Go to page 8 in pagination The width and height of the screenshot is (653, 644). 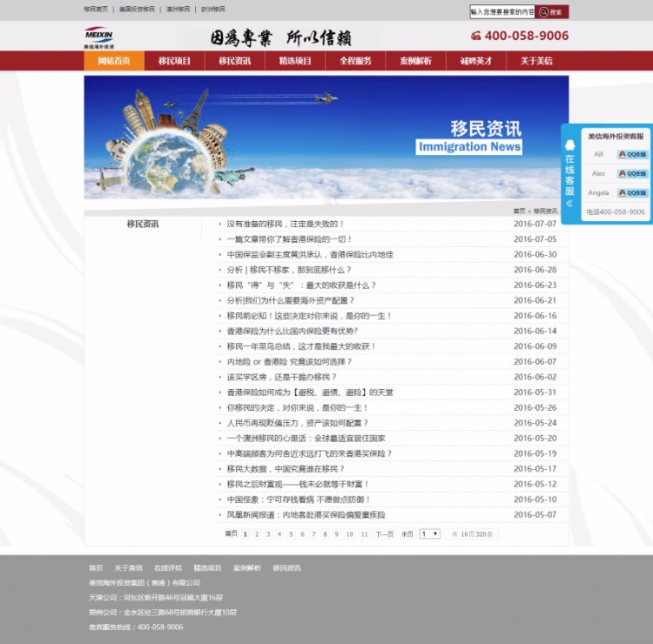[325, 534]
